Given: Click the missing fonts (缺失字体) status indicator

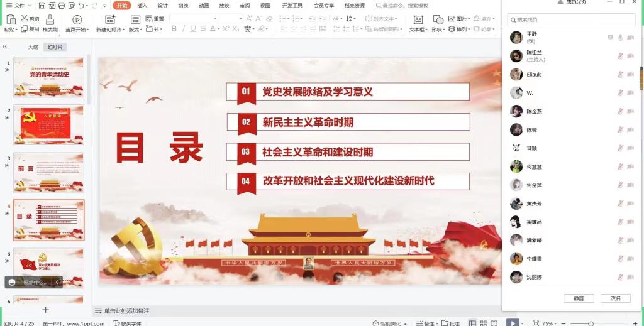Looking at the screenshot, I should click(x=127, y=323).
